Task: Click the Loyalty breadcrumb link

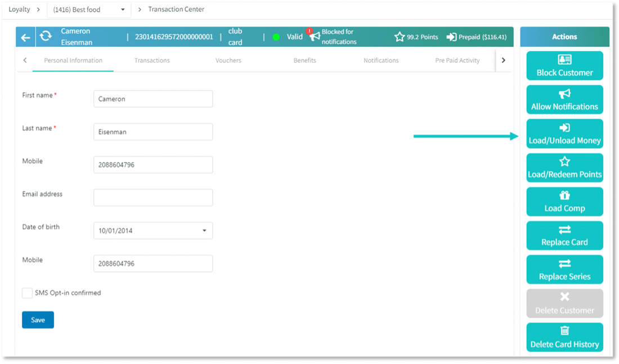Action: [19, 9]
